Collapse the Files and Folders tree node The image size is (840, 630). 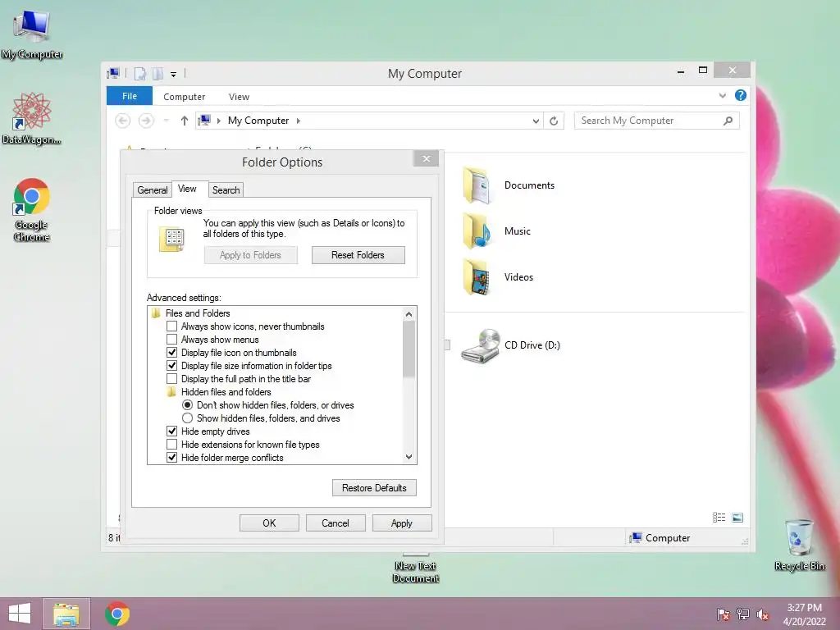point(156,313)
